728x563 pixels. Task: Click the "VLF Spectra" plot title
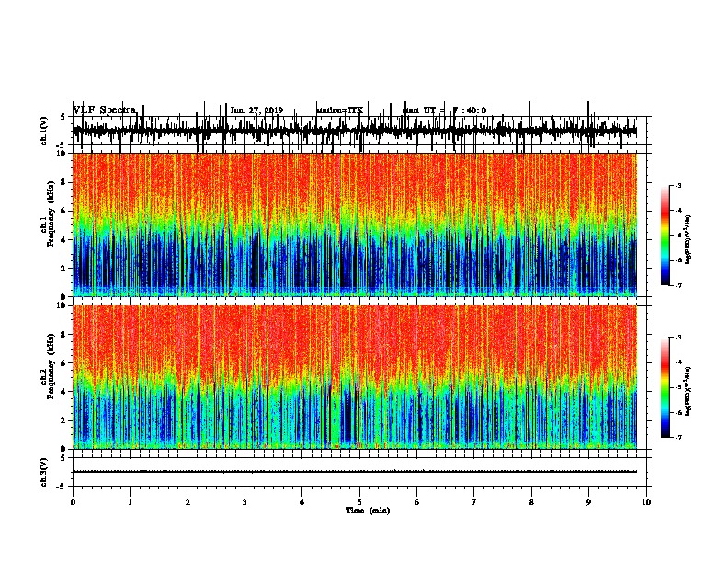tap(105, 109)
